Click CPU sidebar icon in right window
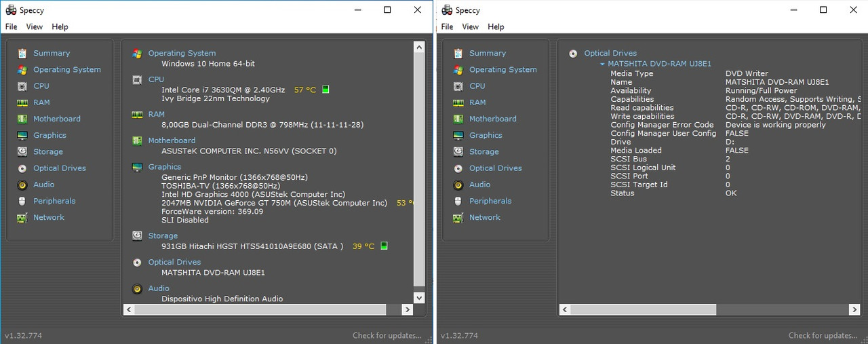Image resolution: width=868 pixels, height=344 pixels. (x=458, y=86)
